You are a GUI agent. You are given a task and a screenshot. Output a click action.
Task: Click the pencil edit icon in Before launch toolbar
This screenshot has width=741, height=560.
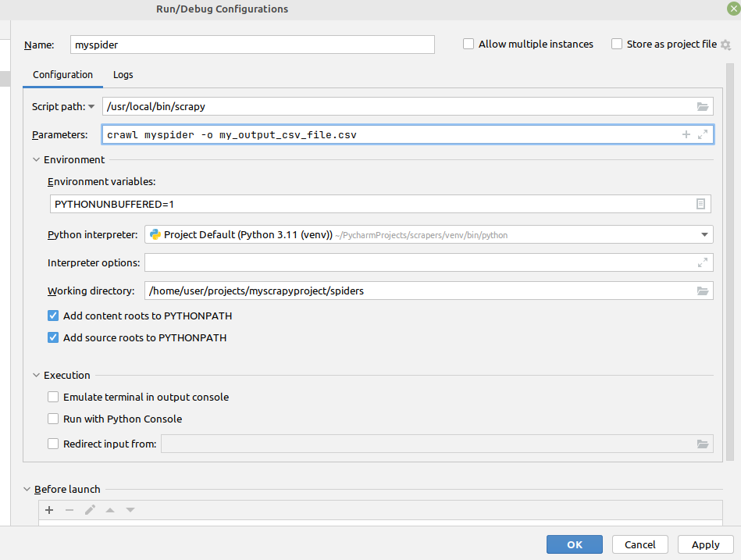click(x=89, y=510)
